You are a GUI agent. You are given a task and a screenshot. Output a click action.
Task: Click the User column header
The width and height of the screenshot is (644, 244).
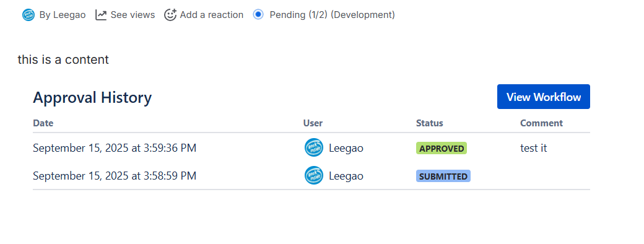click(x=313, y=123)
